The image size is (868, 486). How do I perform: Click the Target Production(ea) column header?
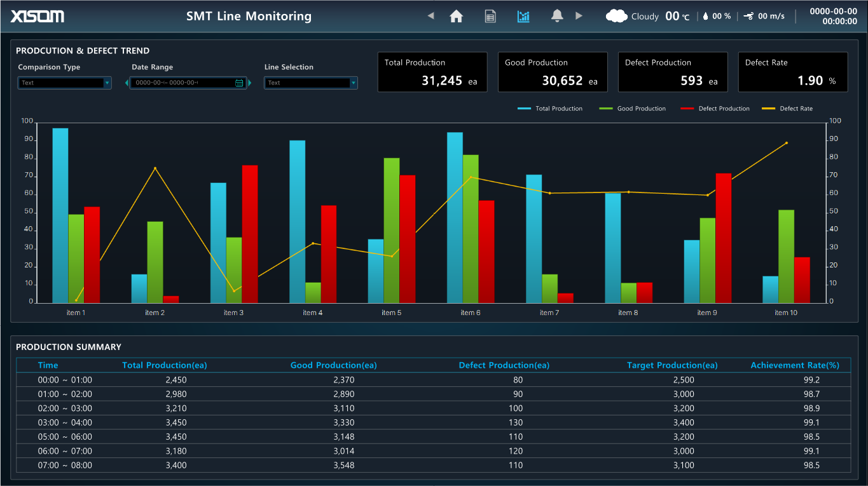tap(672, 365)
